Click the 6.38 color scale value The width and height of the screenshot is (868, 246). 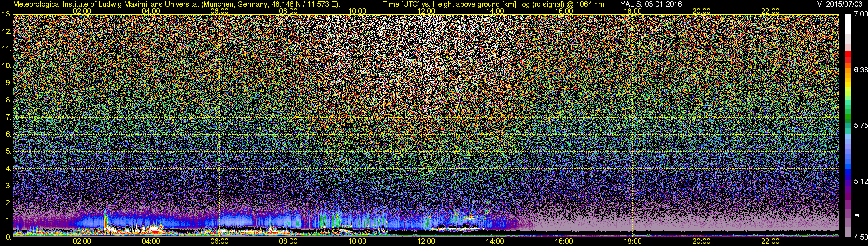[860, 70]
